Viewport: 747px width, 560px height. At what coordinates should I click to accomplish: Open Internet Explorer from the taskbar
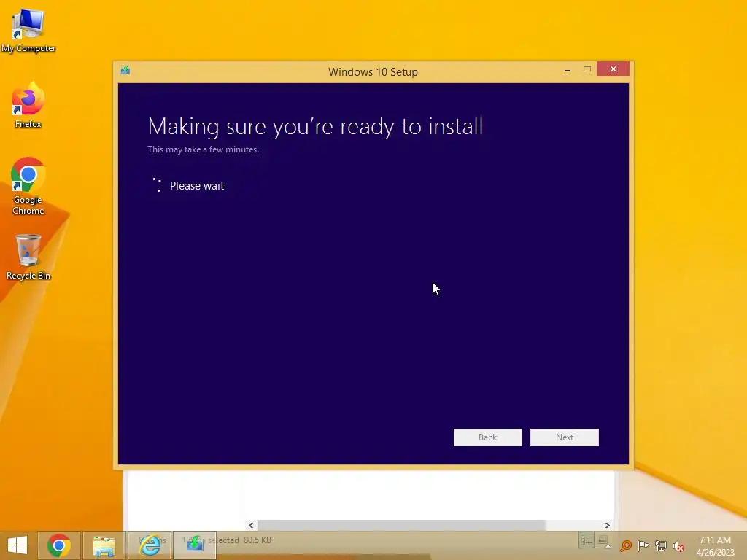pos(150,545)
